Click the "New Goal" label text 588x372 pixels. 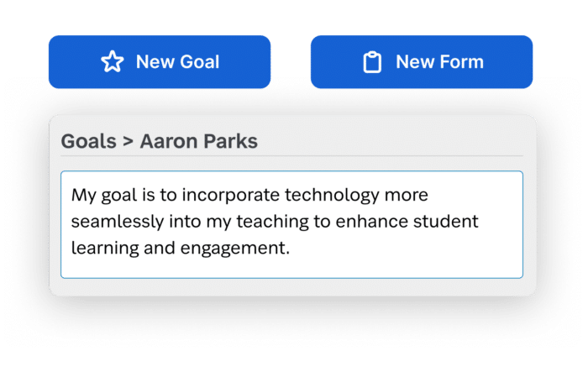[x=177, y=62]
